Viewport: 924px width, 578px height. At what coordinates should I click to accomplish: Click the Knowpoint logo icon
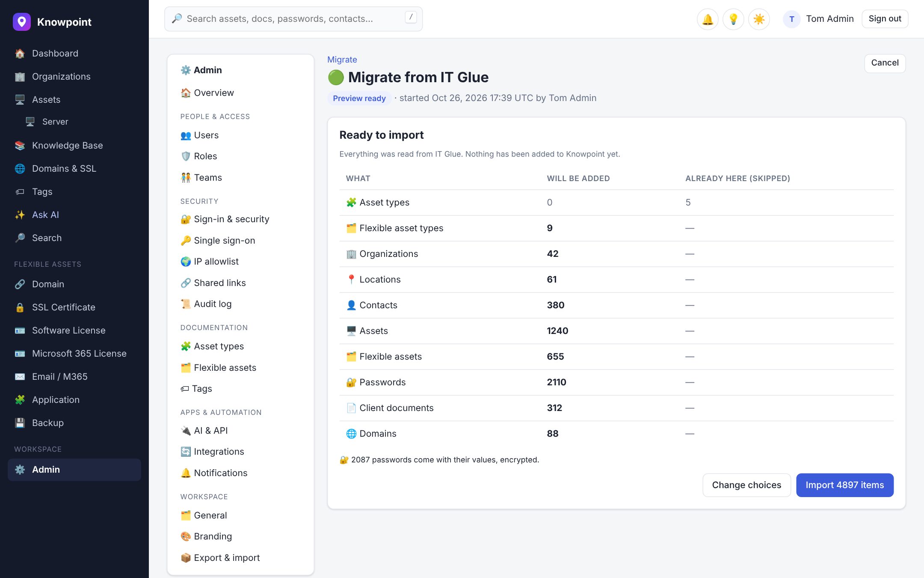click(22, 22)
